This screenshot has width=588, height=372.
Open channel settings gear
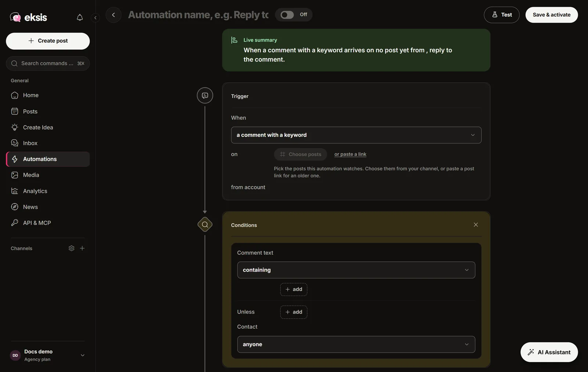[72, 248]
